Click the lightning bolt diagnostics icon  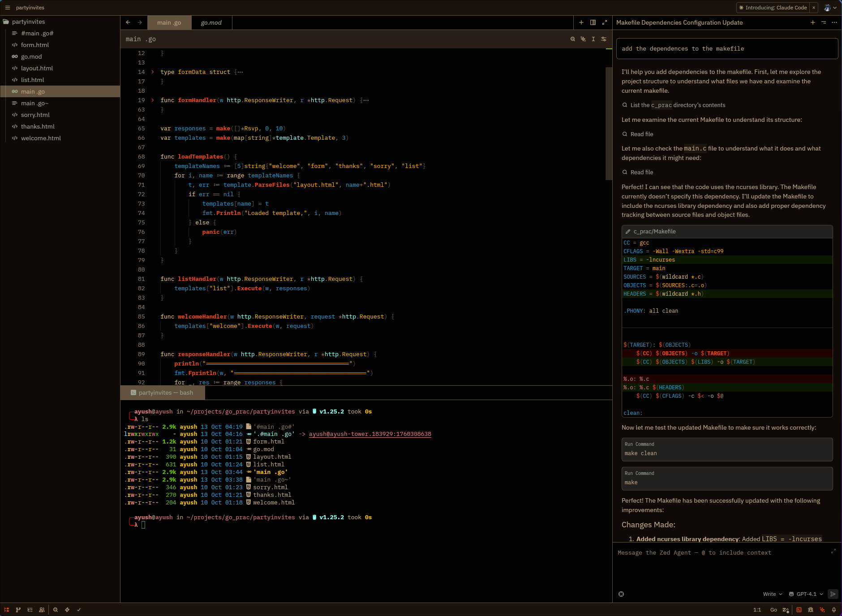coord(67,610)
